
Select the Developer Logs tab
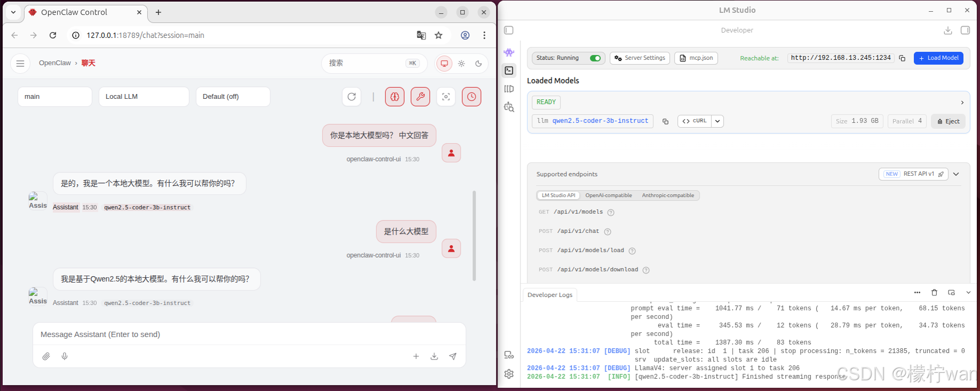[x=550, y=295]
